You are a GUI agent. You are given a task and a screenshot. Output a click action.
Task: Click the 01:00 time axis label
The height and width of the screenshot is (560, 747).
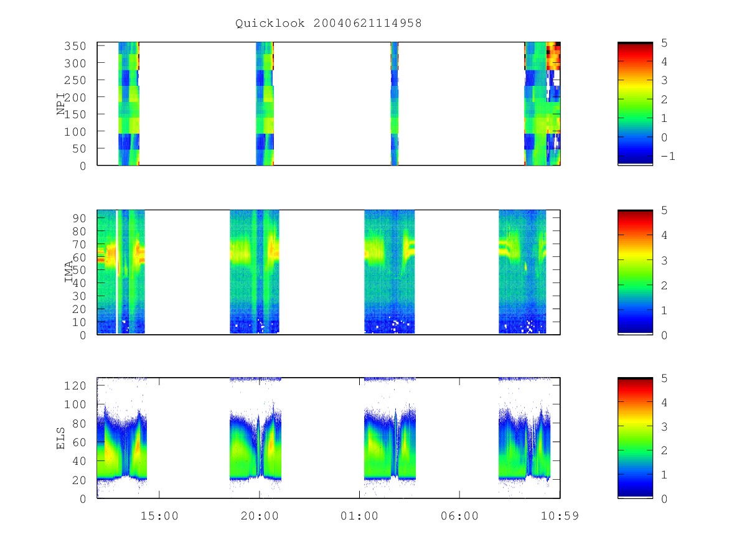pos(360,516)
